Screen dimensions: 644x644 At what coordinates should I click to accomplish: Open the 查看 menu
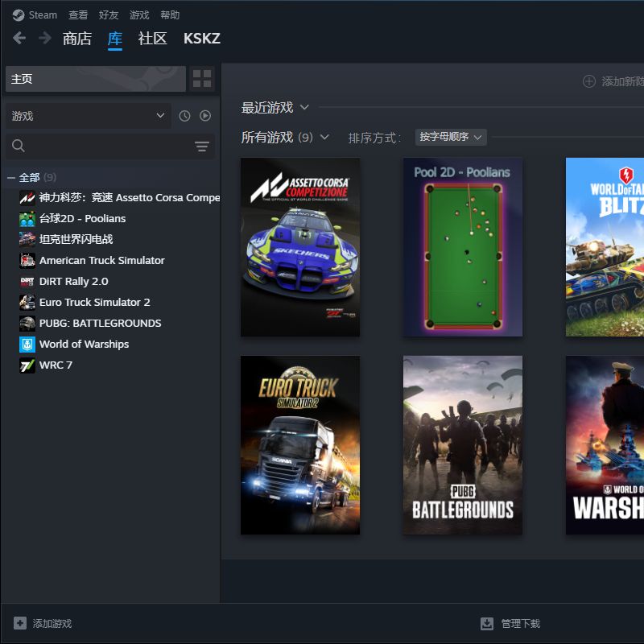click(x=78, y=15)
